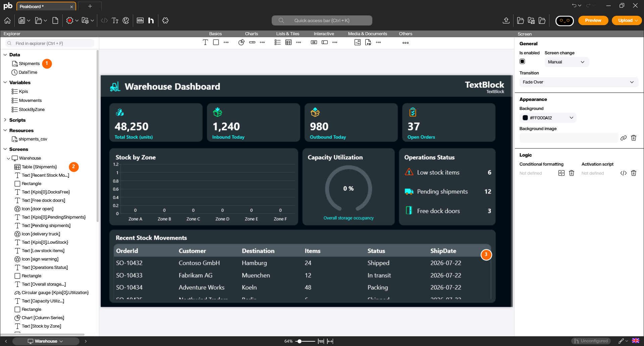Open the language flag selector
Viewport: 644px width, 346px height.
(636, 341)
